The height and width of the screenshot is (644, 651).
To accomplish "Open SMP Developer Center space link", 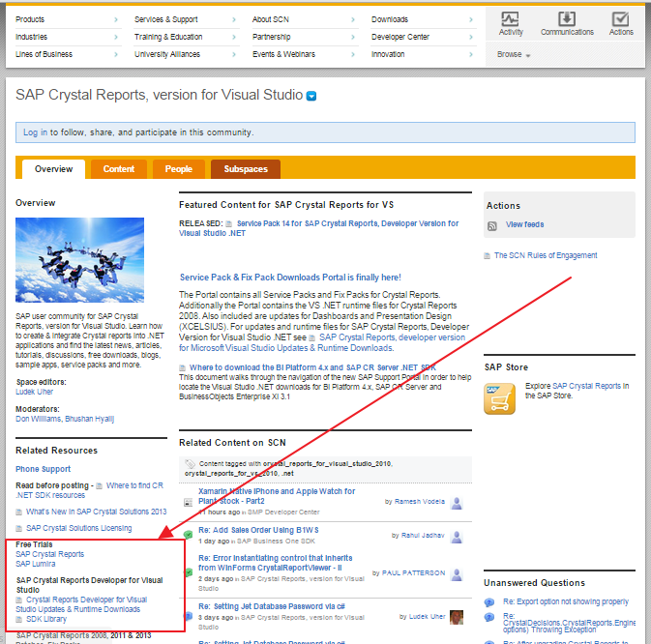I will pyautogui.click(x=283, y=512).
